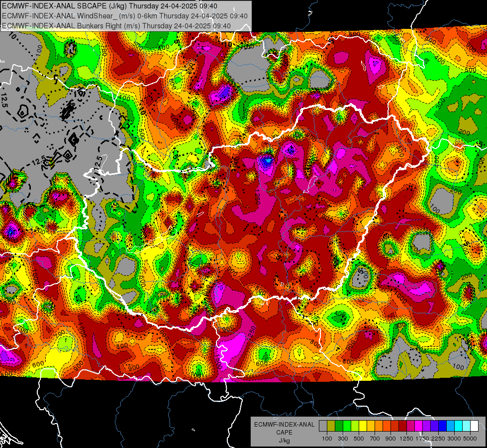This screenshot has height=448, width=487.
Task: Click the 900 label under the legend bar
Action: (x=390, y=439)
